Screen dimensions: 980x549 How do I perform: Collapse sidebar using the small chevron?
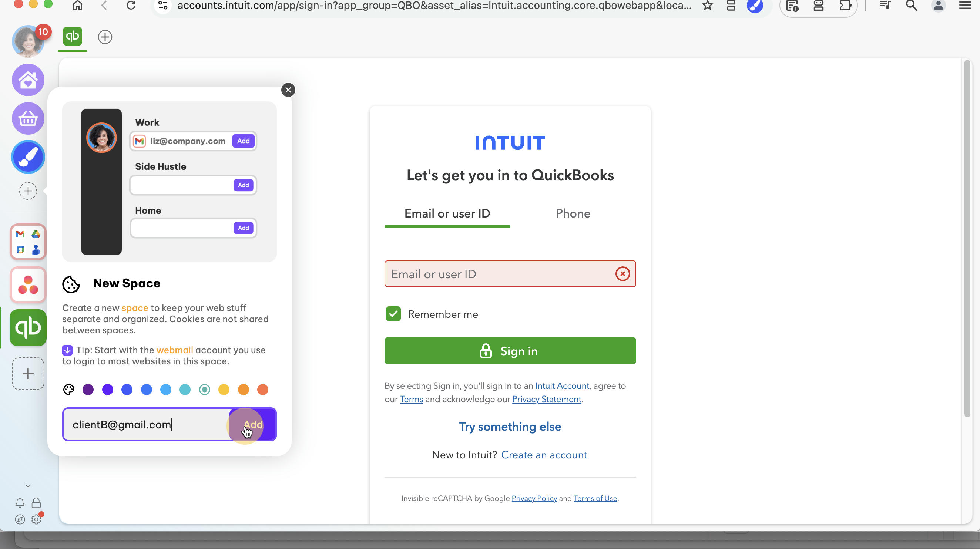click(28, 486)
